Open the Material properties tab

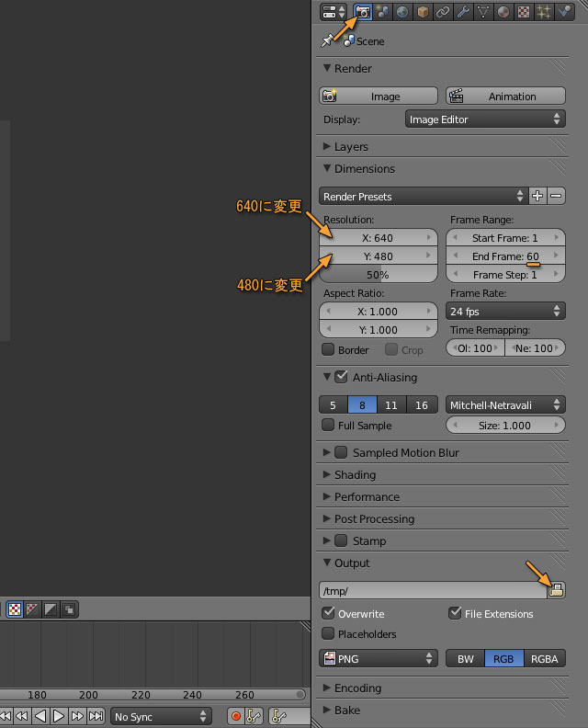(503, 12)
